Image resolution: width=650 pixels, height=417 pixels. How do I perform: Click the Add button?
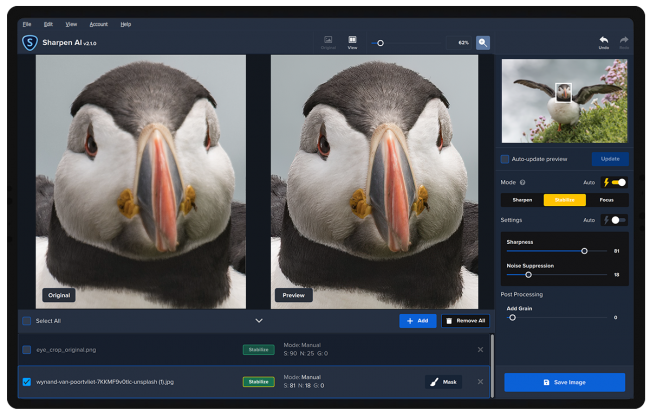417,321
